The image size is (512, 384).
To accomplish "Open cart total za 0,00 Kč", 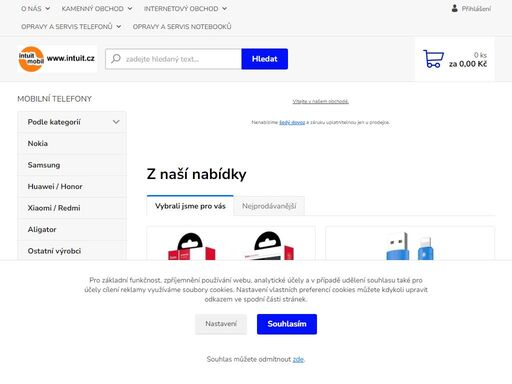I will pos(468,64).
